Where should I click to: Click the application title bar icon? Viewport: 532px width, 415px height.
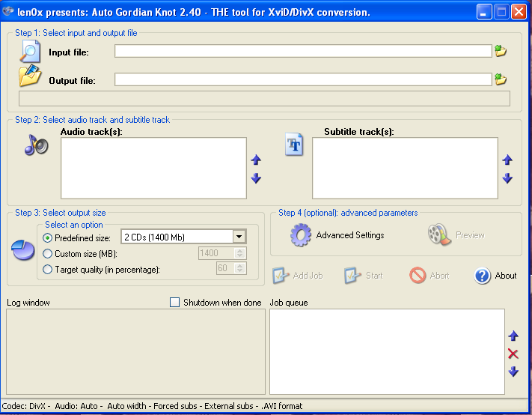click(x=7, y=11)
